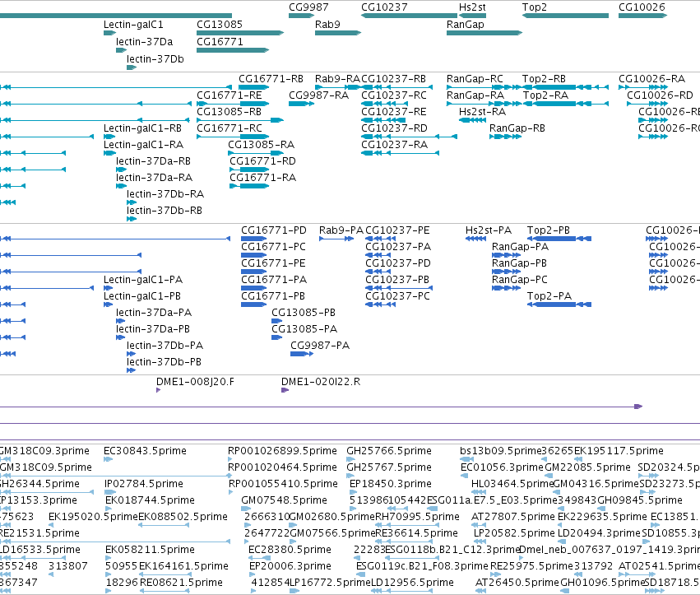Screen dimensions: 700x595
Task: Click EST GM07548.5prime
Action: pyautogui.click(x=284, y=500)
